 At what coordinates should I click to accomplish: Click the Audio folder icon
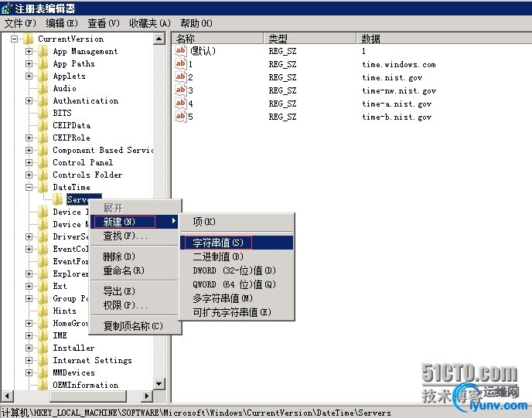click(43, 88)
